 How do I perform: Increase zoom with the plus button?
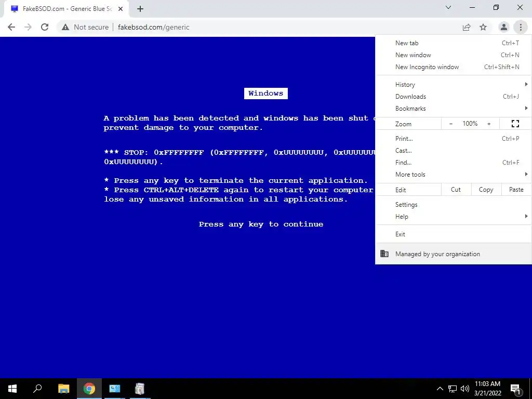click(x=489, y=124)
